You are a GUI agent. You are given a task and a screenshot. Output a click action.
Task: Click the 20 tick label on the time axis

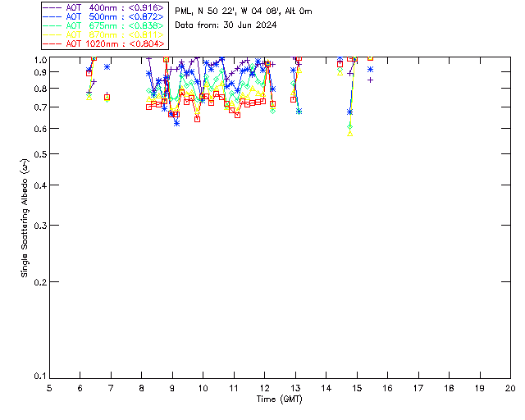click(510, 387)
